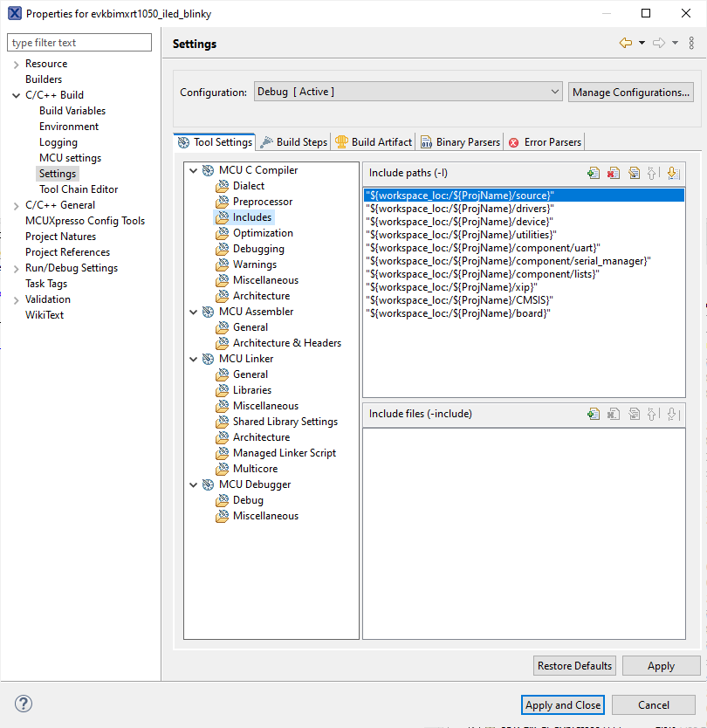Select Shared Library Settings item
The image size is (707, 728).
click(x=285, y=422)
